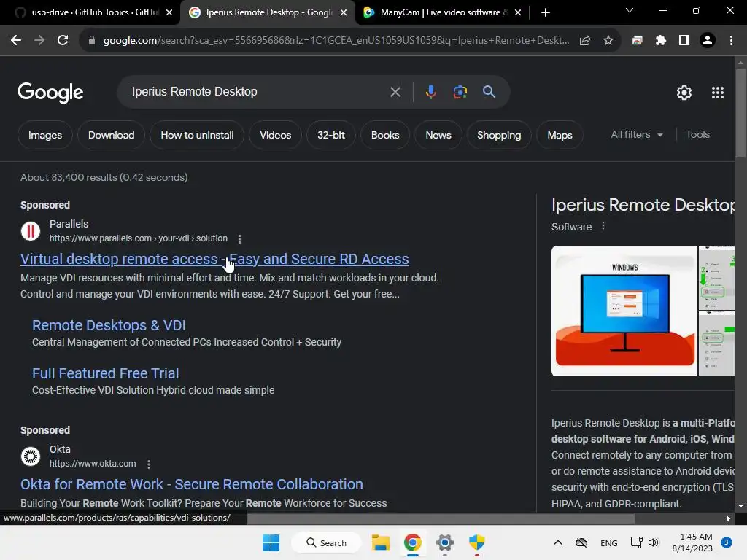Image resolution: width=747 pixels, height=560 pixels.
Task: Open the Chrome profile avatar
Action: [708, 41]
